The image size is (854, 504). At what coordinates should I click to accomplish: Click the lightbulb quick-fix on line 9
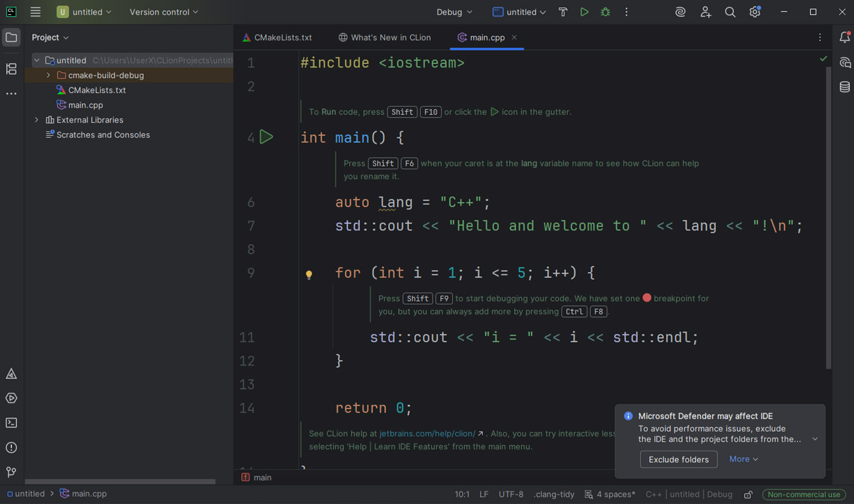(x=309, y=274)
